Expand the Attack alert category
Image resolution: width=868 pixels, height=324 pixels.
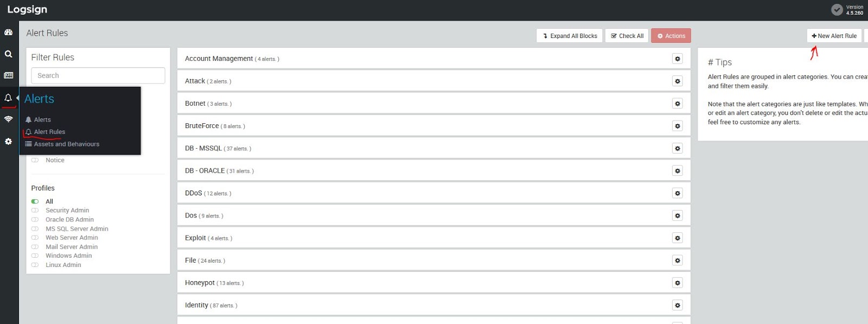[x=195, y=81]
